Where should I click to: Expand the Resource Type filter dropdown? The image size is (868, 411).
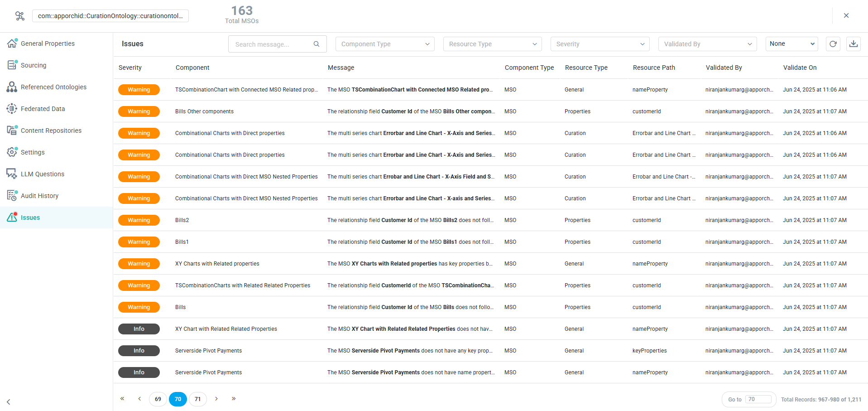click(x=492, y=44)
